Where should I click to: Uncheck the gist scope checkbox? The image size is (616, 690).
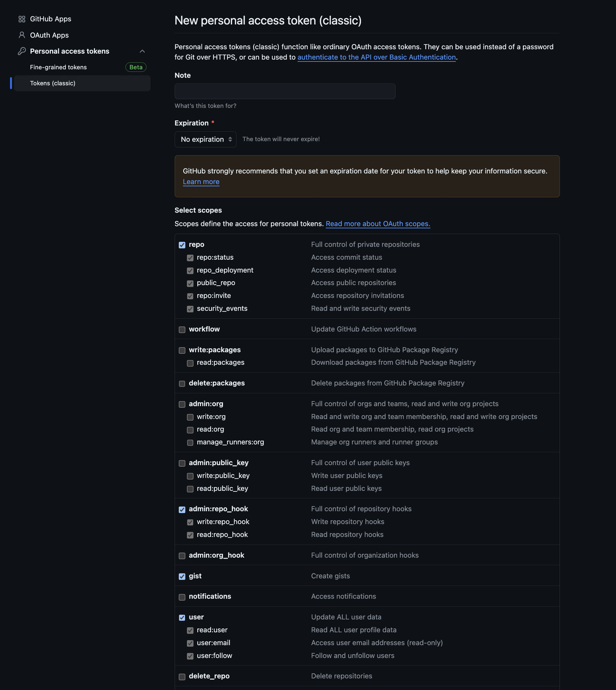click(182, 576)
